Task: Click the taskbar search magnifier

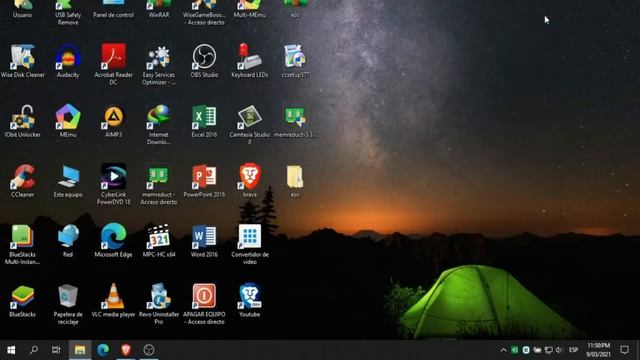Action: coord(34,350)
